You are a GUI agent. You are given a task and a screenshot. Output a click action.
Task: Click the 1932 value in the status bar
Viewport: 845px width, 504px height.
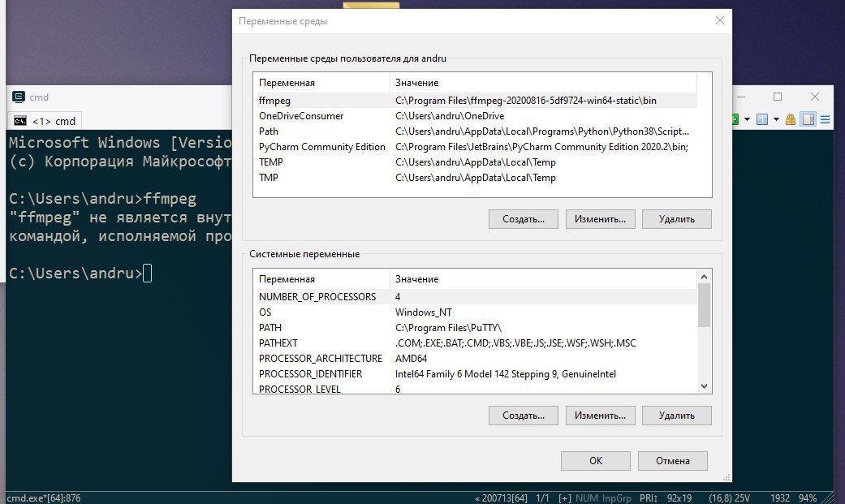coord(780,498)
